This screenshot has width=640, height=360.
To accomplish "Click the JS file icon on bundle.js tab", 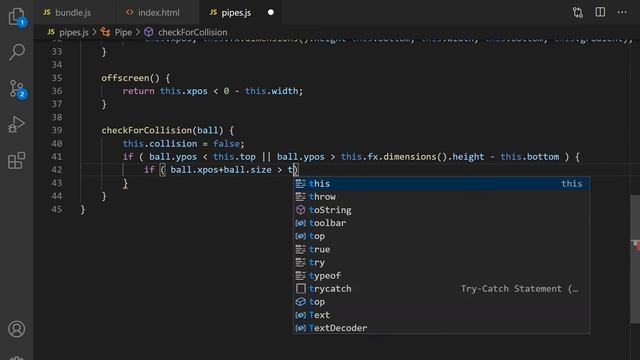I will click(x=47, y=12).
